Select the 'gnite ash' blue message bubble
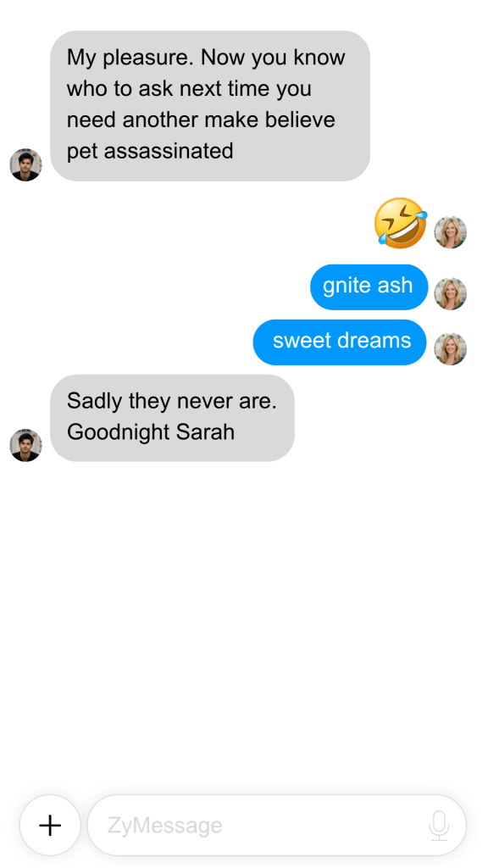Image resolution: width=488 pixels, height=868 pixels. 369,287
